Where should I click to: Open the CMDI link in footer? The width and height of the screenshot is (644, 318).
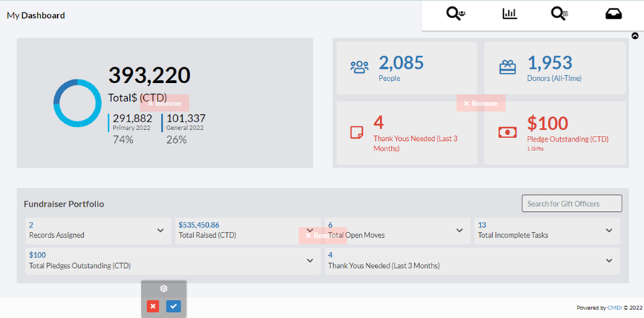pos(614,308)
